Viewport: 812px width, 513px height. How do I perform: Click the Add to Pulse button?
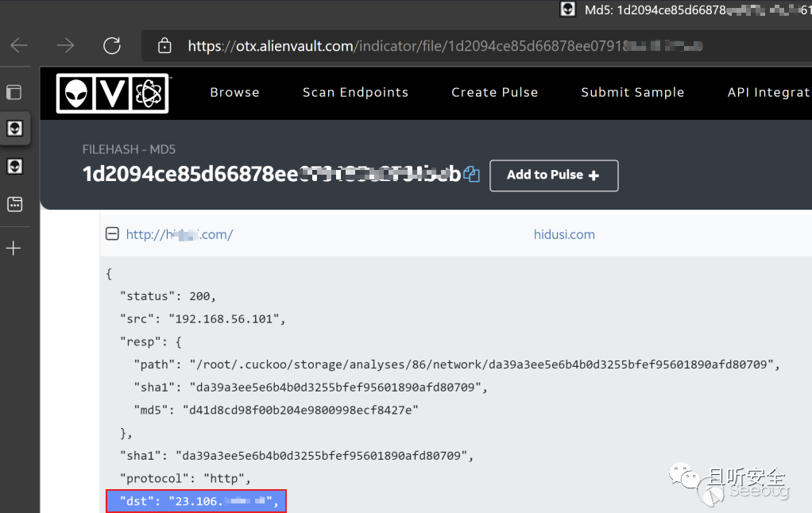click(x=554, y=175)
